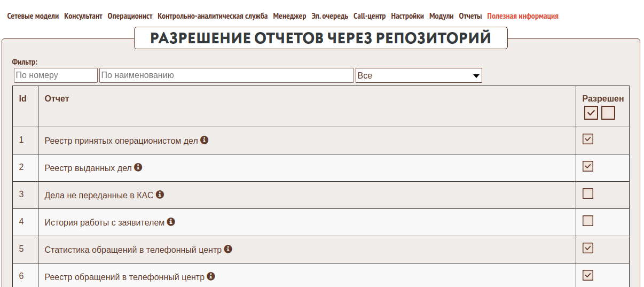Click info icon for Реестр принятых операционистом дел
644x287 pixels.
[x=204, y=140]
